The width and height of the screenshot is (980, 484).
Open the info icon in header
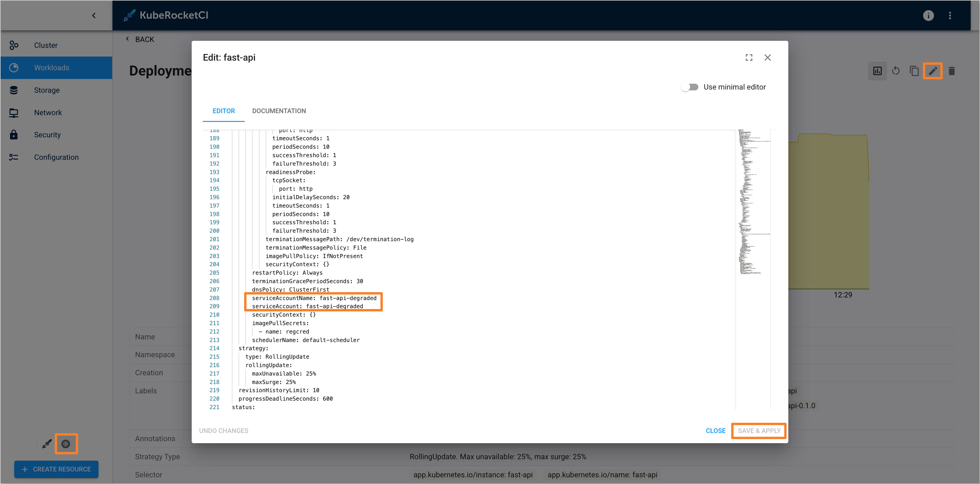coord(928,15)
